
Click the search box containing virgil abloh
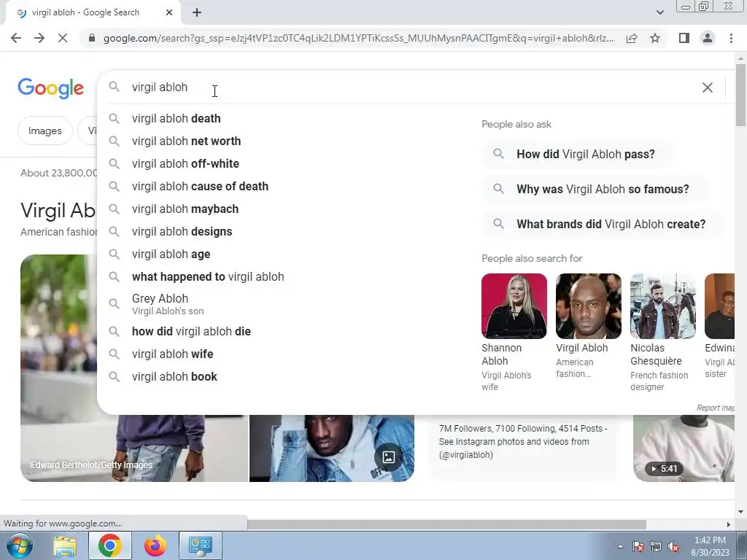[410, 87]
